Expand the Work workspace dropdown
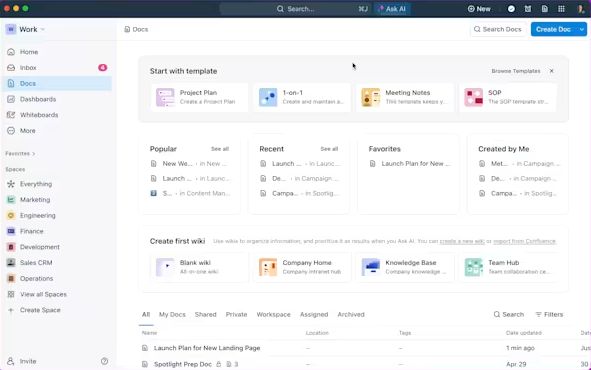591x370 pixels. click(x=25, y=29)
